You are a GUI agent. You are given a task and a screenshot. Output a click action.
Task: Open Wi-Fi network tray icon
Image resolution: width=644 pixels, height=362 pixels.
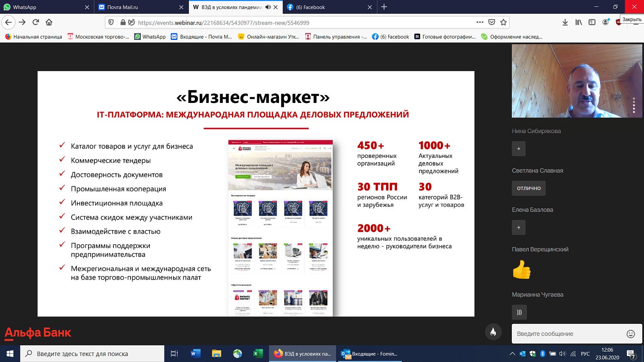tap(574, 354)
